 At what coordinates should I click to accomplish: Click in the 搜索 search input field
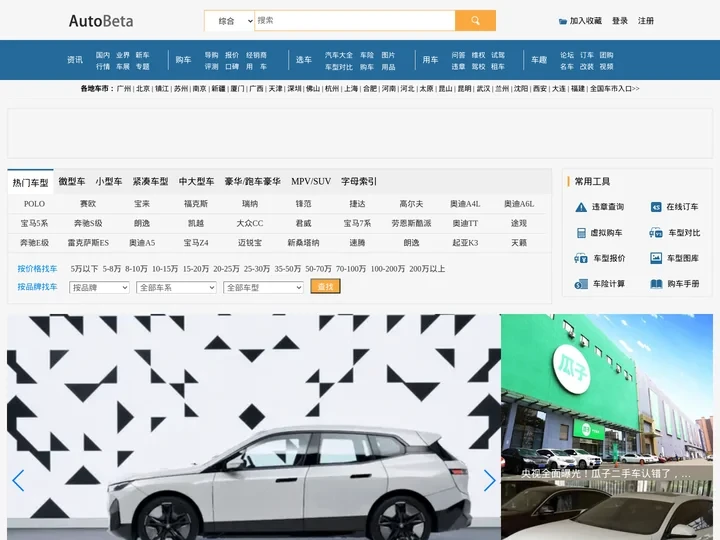(x=354, y=21)
